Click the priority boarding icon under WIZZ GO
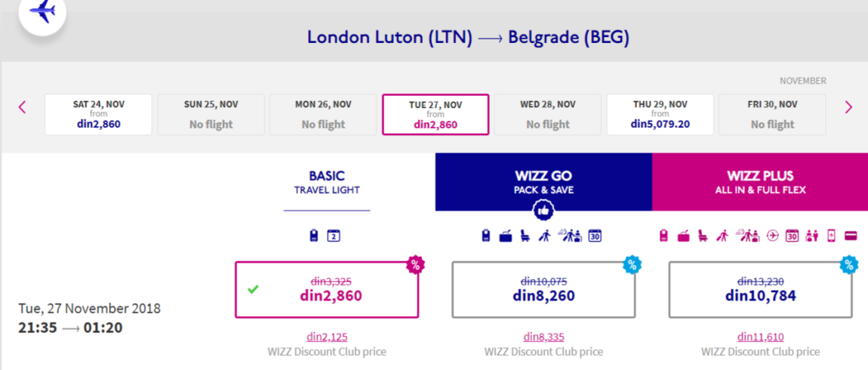This screenshot has width=868, height=370. (545, 236)
